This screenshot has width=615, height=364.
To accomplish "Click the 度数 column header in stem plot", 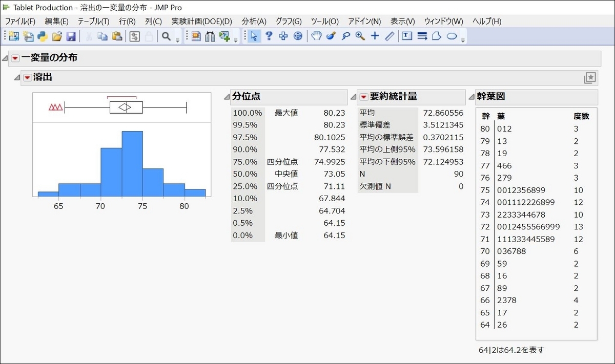I will (581, 117).
